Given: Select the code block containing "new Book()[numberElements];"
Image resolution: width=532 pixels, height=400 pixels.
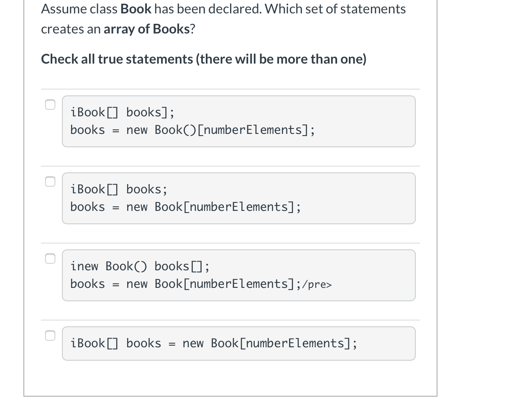Looking at the screenshot, I should [x=238, y=121].
